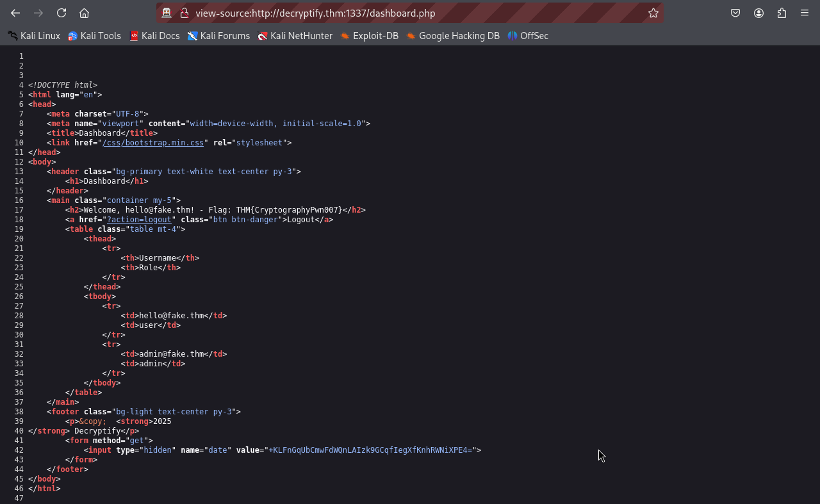
Task: Open the Firefox hamburger menu
Action: click(805, 13)
